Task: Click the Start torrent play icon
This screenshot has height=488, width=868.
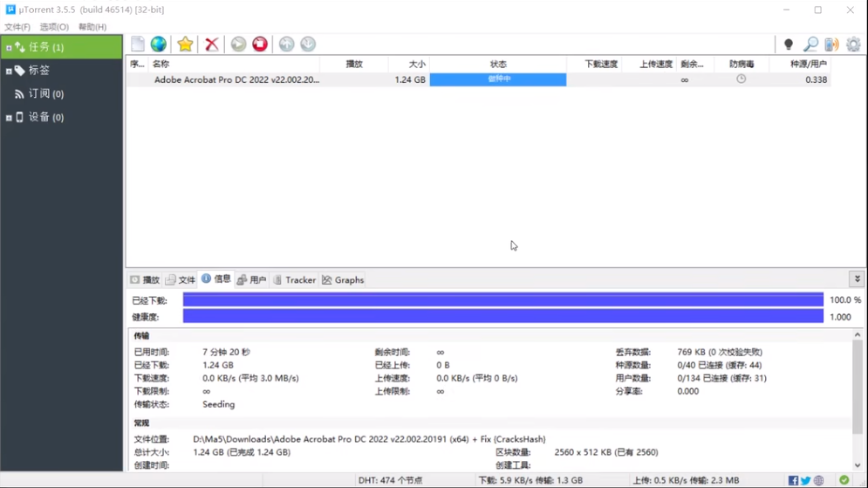Action: pyautogui.click(x=238, y=44)
